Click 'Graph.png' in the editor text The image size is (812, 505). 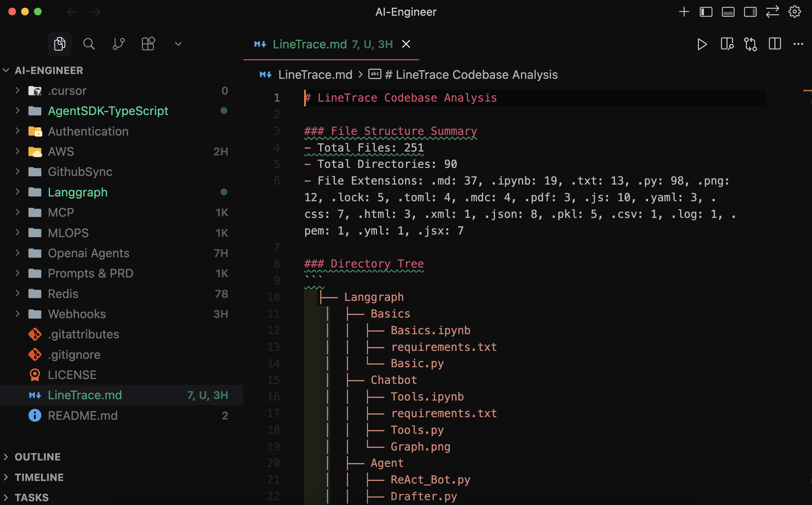(420, 447)
